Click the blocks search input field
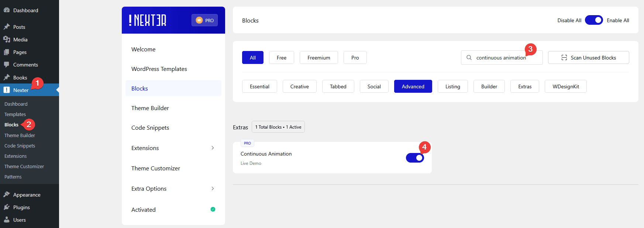Image resolution: width=644 pixels, height=228 pixels. click(502, 58)
